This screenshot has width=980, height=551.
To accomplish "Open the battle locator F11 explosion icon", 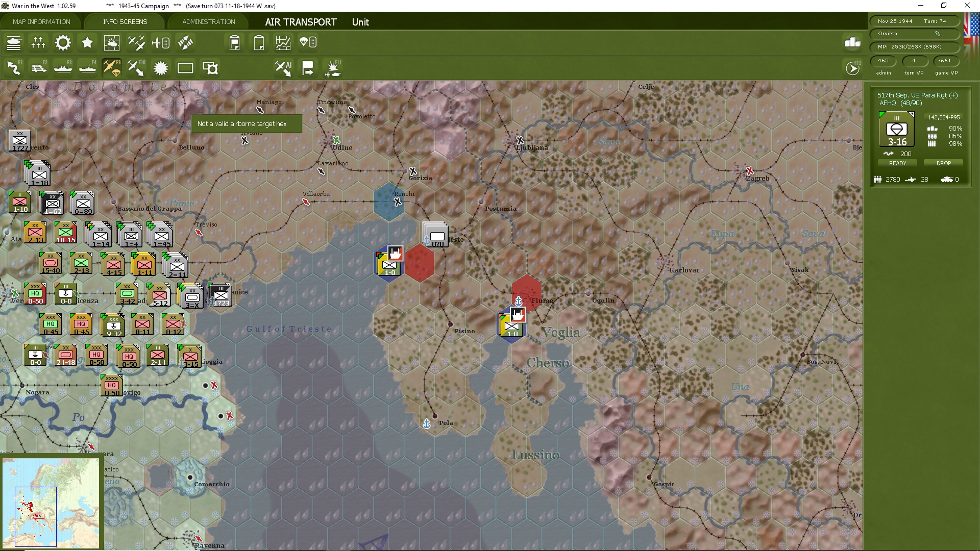I will (x=333, y=68).
